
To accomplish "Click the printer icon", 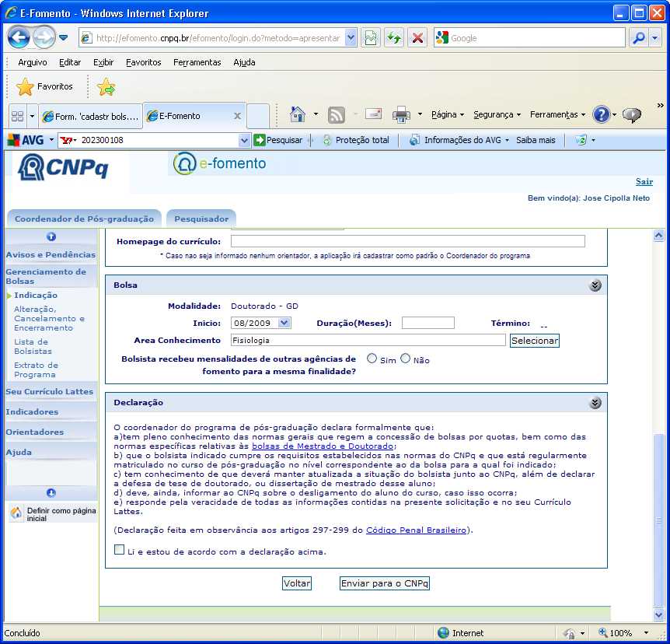I will [x=401, y=114].
